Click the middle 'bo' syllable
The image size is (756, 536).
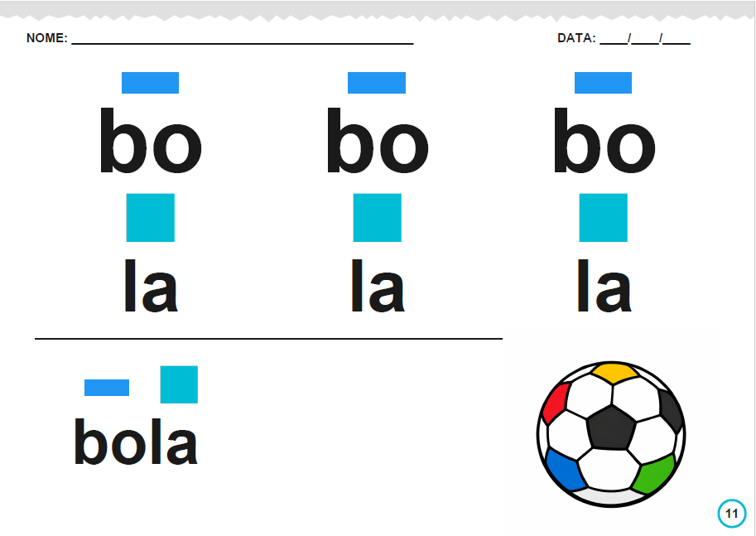pyautogui.click(x=378, y=141)
